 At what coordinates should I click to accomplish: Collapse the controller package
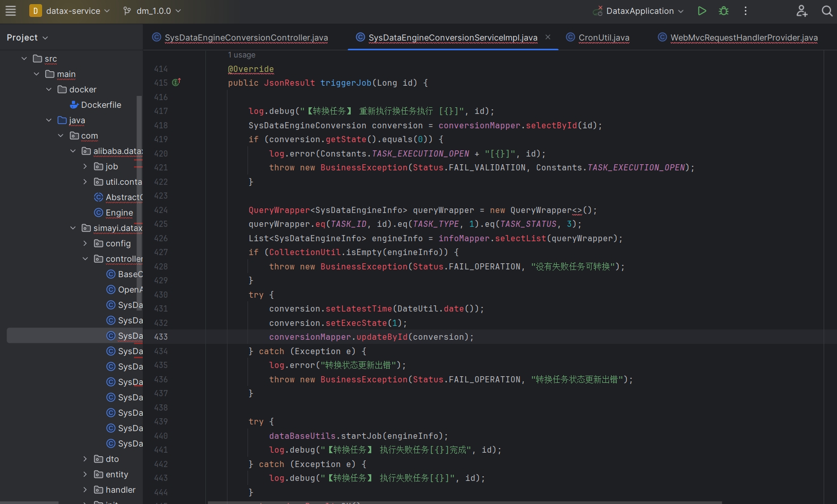[x=85, y=259]
